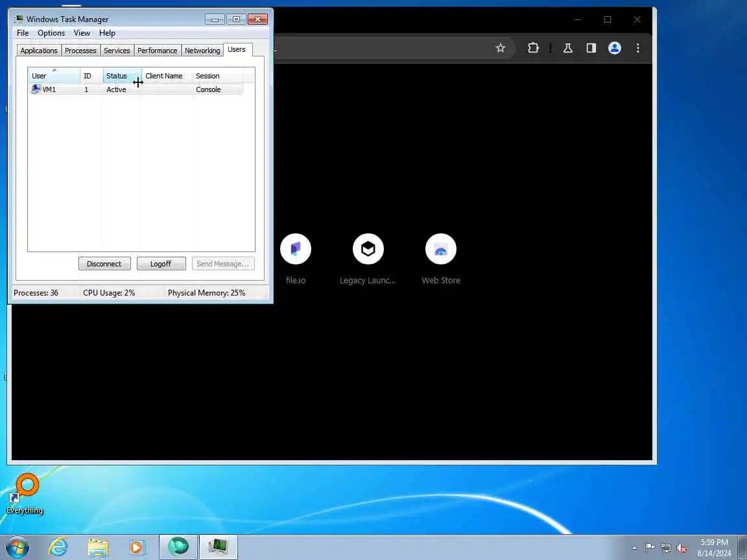Click Show desktop at taskbar edge
Viewport: 747px width, 560px height.
[742, 547]
